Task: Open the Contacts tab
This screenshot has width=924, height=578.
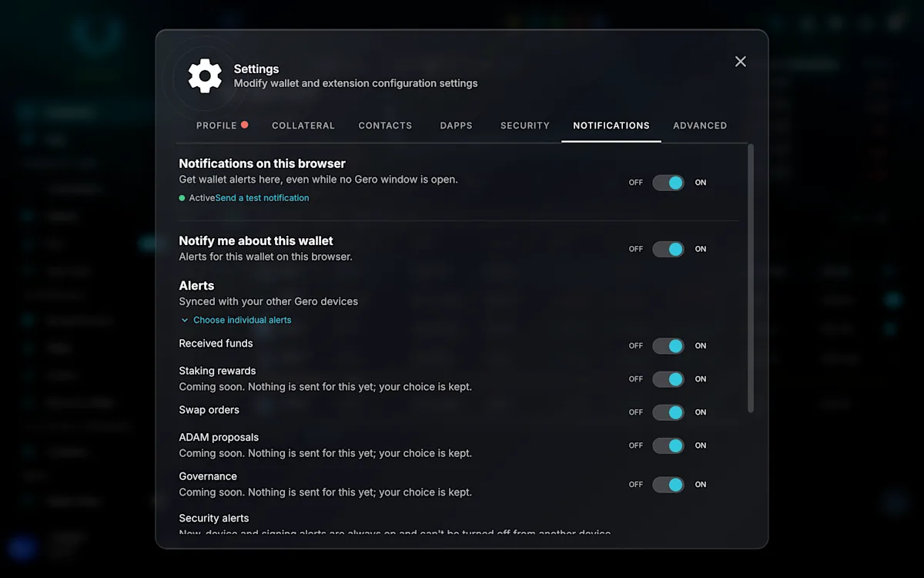Action: (385, 126)
